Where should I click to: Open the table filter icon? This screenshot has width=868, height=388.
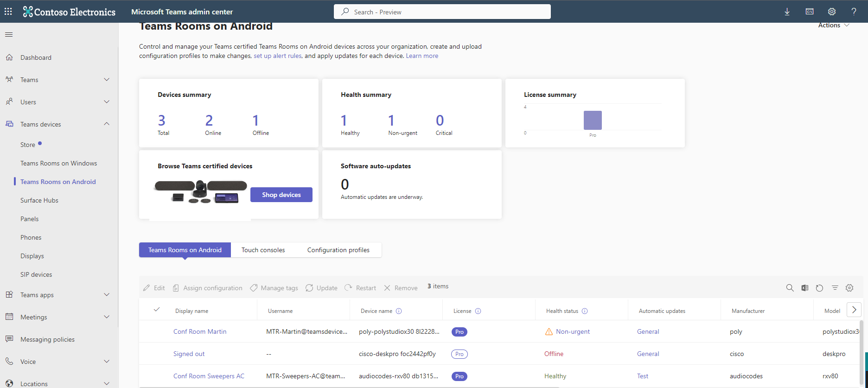coord(835,288)
